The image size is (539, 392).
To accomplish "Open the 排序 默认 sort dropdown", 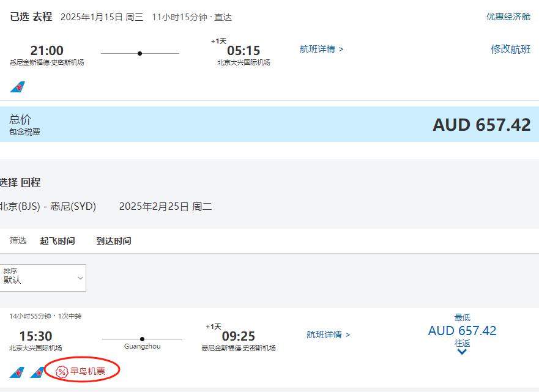I will (x=43, y=278).
